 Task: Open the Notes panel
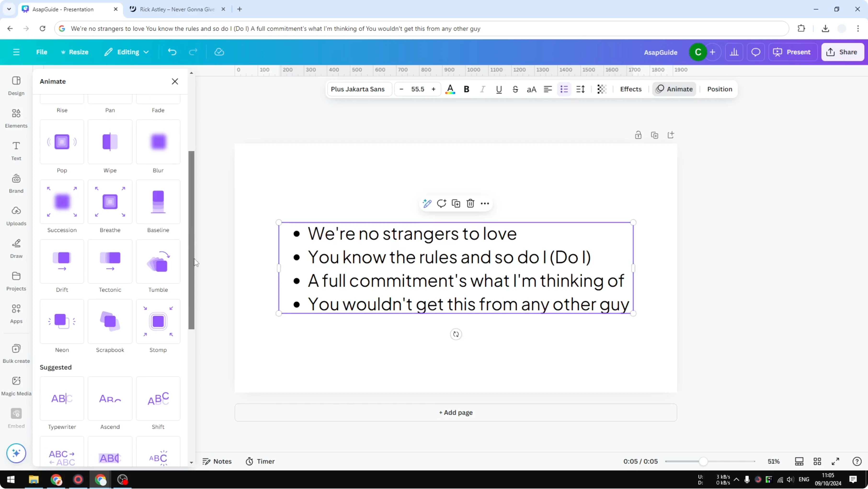coord(217,462)
